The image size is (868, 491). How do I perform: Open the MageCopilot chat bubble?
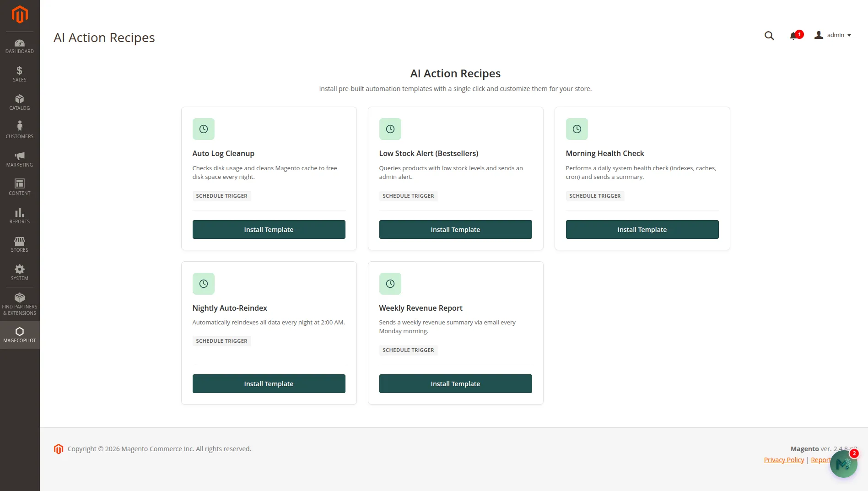844,464
